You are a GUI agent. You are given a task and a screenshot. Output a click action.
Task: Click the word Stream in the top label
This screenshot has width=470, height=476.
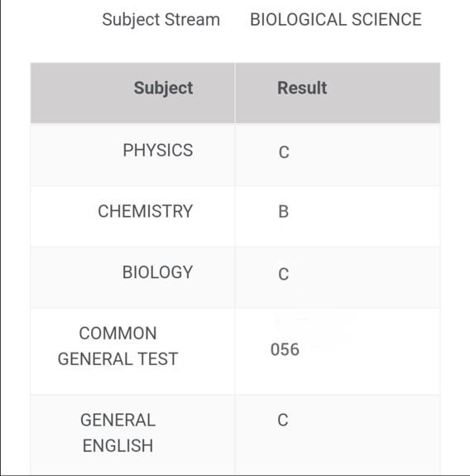point(192,19)
